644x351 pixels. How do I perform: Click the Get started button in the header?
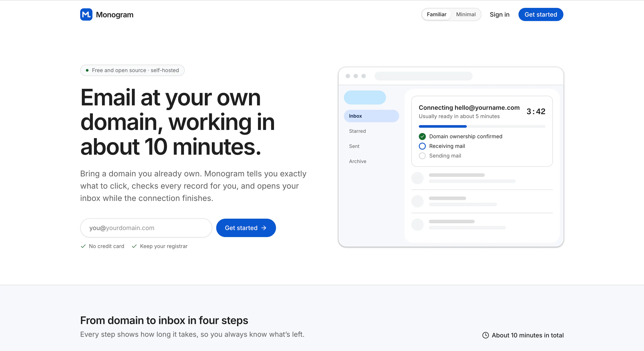[541, 14]
